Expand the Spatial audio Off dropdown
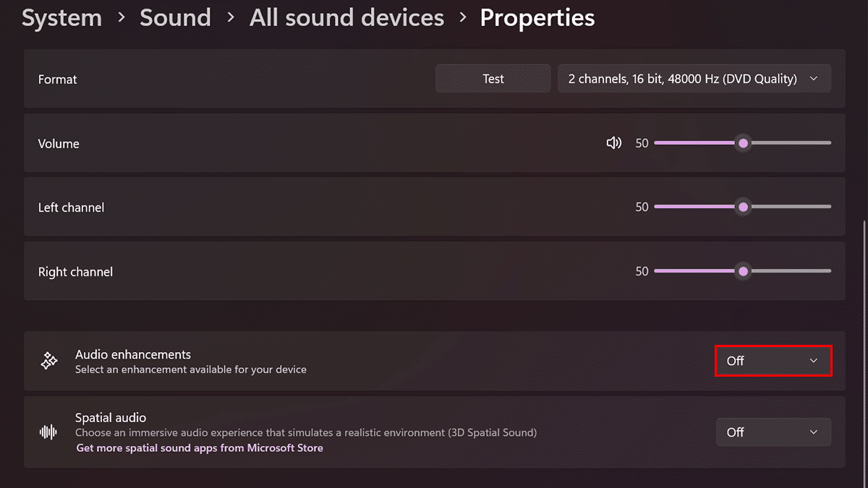The image size is (868, 488). click(773, 432)
